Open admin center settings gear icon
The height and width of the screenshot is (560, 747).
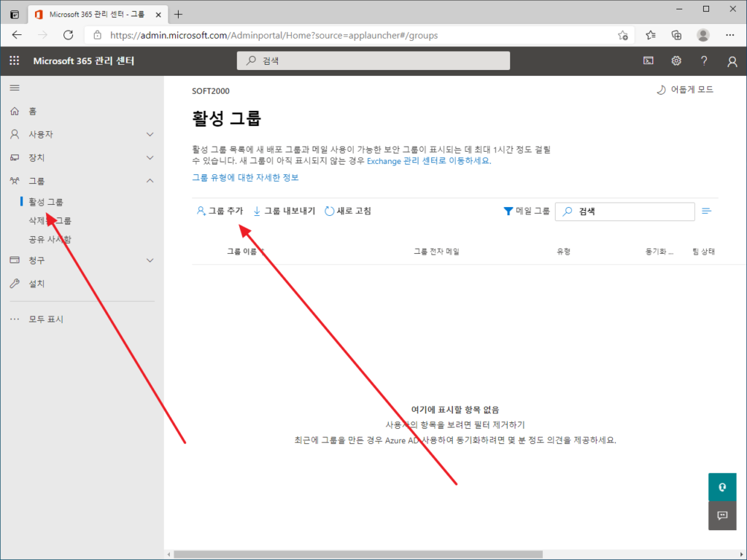(676, 61)
